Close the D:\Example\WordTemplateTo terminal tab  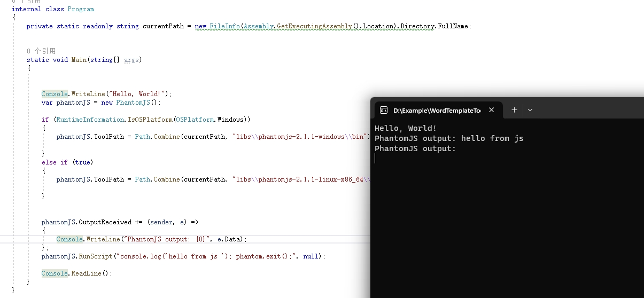(x=491, y=110)
